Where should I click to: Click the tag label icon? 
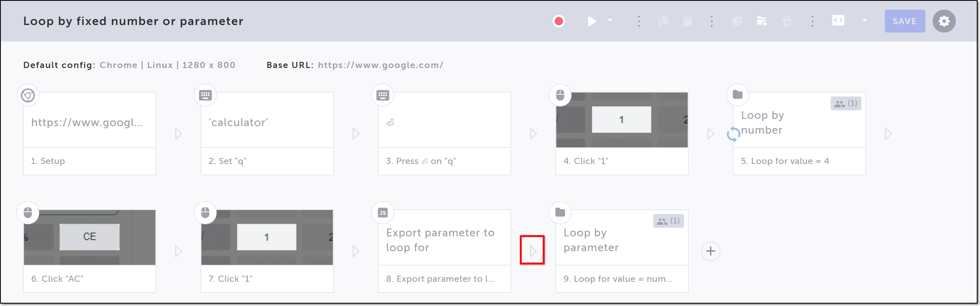[x=737, y=21]
